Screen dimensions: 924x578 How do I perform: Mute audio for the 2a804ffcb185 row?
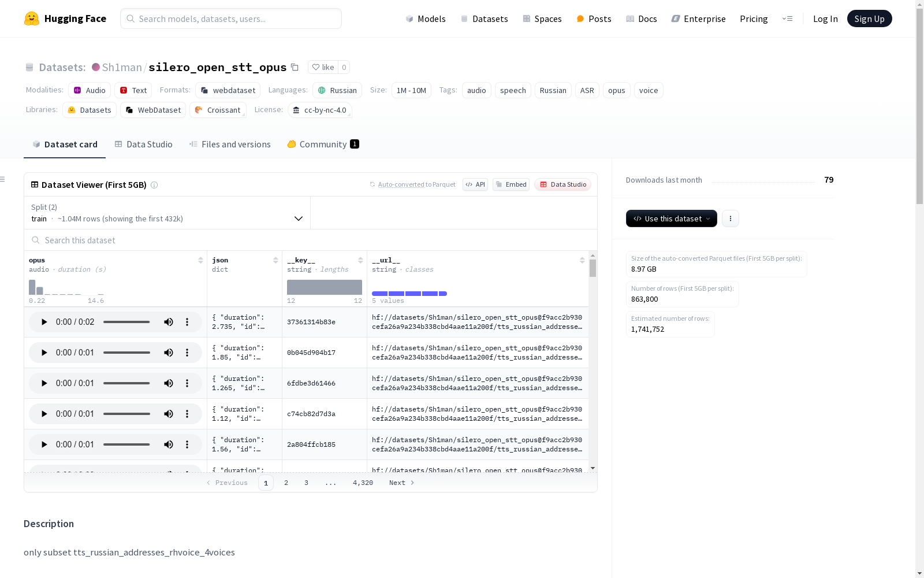pyautogui.click(x=169, y=444)
